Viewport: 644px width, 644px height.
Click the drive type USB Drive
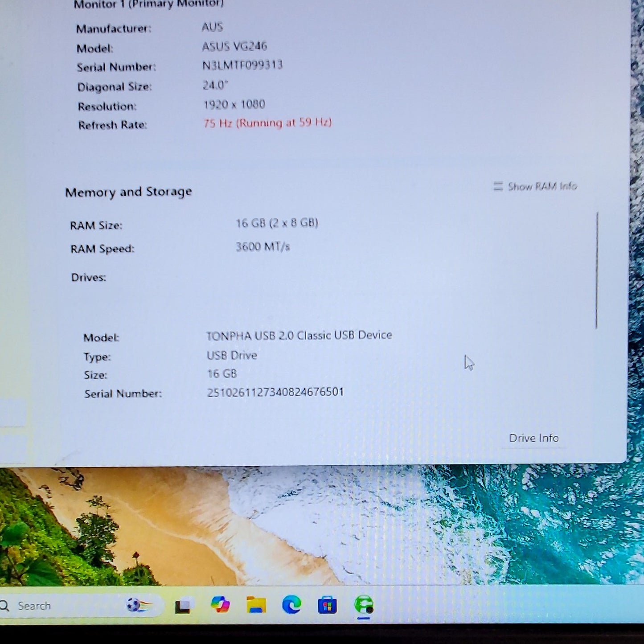[232, 355]
